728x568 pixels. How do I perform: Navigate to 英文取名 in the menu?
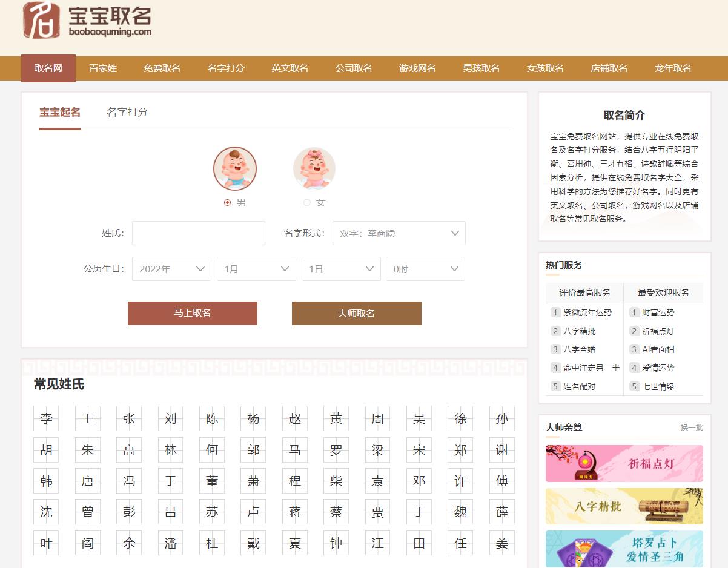[x=290, y=68]
